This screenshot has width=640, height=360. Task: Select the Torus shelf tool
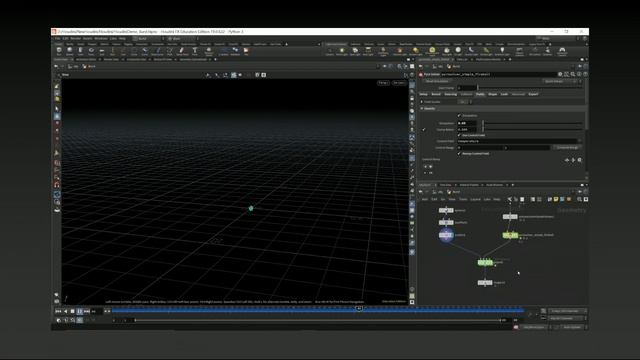(x=91, y=51)
